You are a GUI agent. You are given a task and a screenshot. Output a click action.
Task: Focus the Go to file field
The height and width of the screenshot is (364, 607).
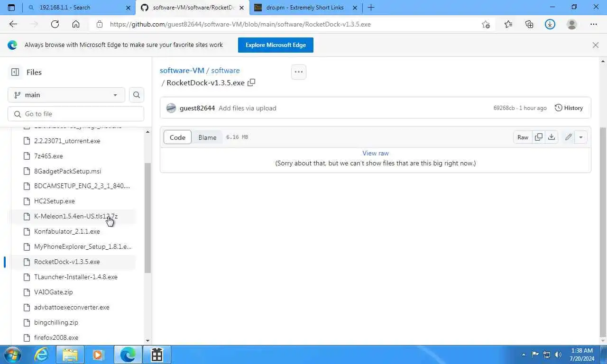(76, 114)
